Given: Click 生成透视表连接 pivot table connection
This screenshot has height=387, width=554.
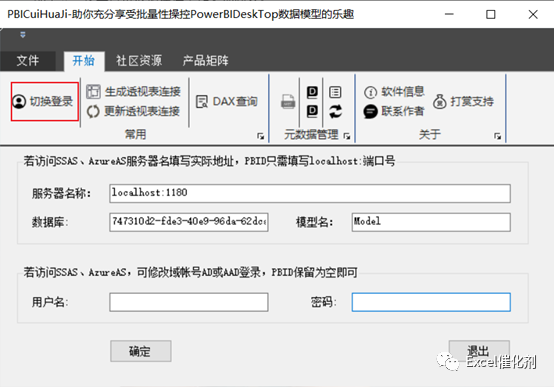Looking at the screenshot, I should [134, 92].
